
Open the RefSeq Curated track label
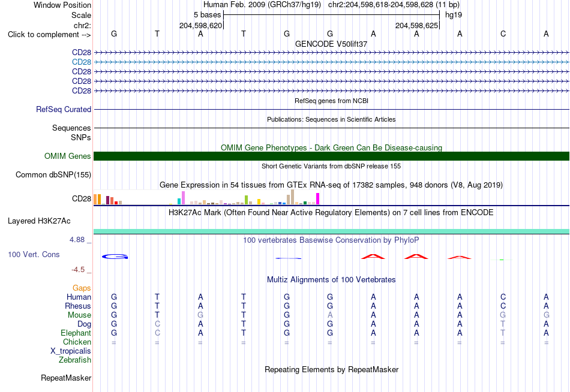point(64,109)
